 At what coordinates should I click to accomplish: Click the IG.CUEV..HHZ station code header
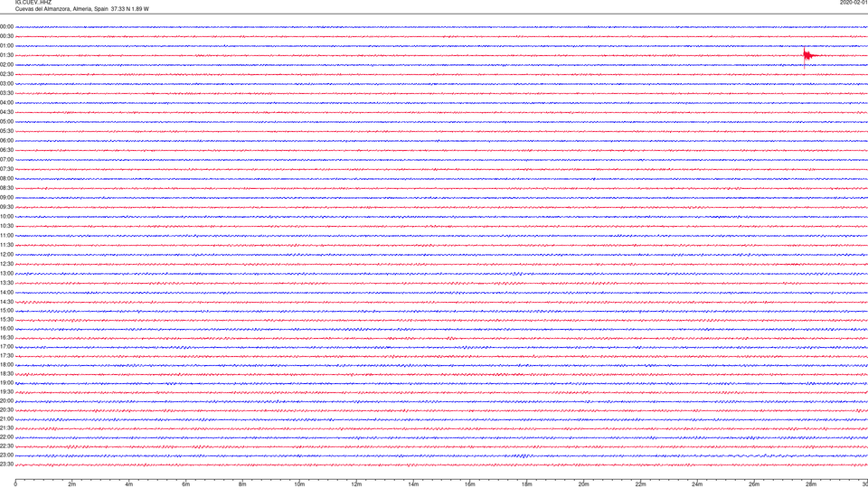pos(33,2)
